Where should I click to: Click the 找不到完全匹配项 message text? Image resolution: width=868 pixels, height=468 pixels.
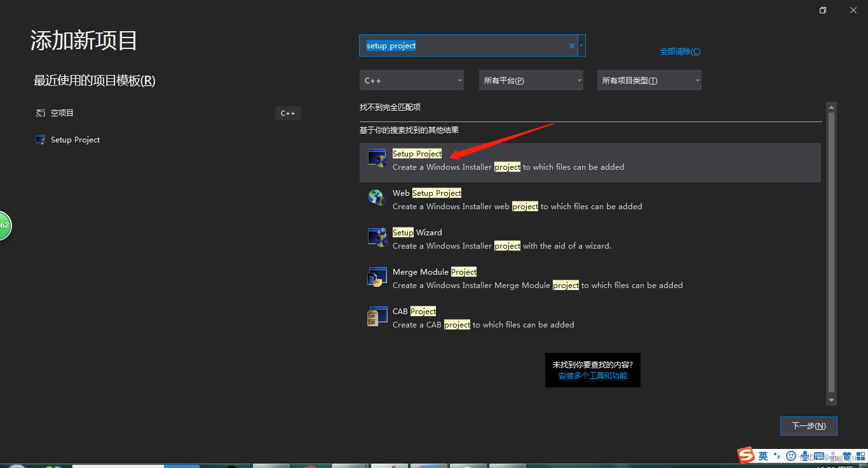click(x=390, y=107)
